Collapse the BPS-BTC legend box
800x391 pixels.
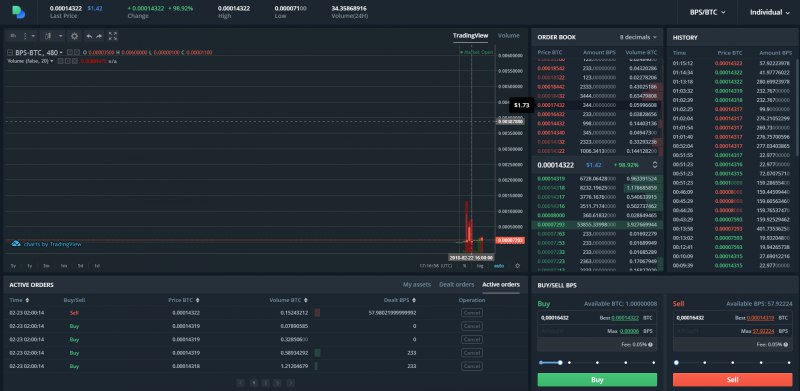[x=10, y=53]
